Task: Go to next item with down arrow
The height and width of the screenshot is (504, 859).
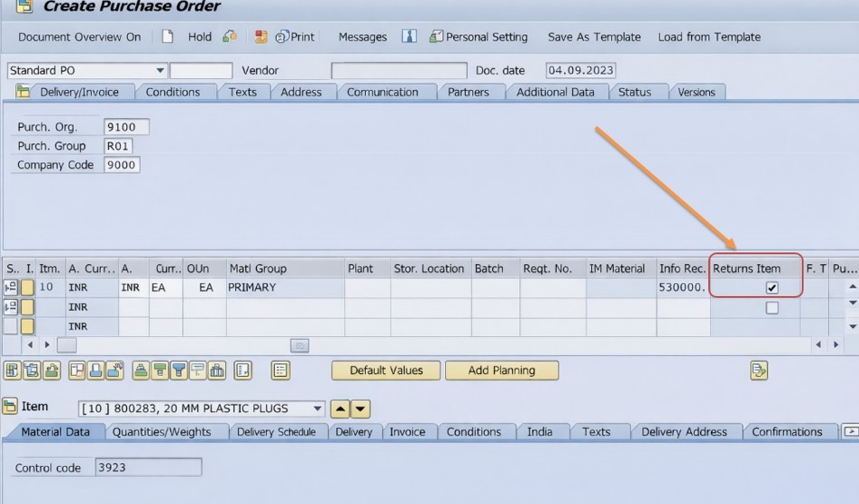Action: (x=360, y=409)
